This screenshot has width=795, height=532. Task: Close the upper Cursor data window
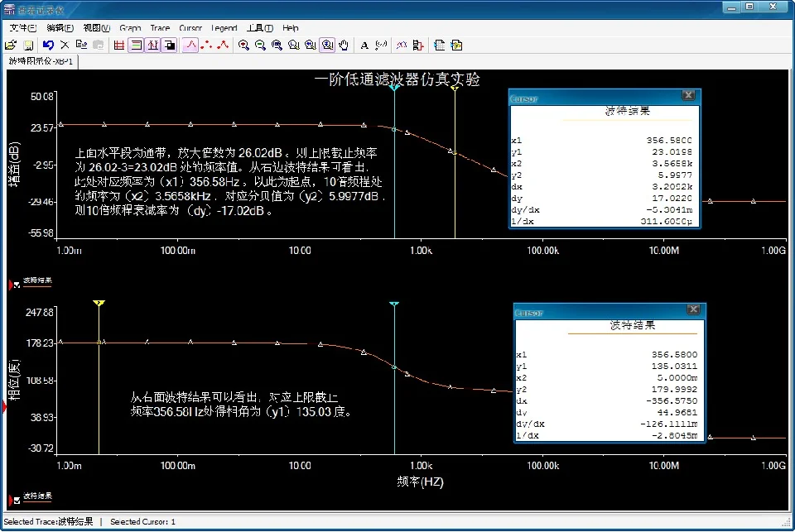pyautogui.click(x=688, y=95)
